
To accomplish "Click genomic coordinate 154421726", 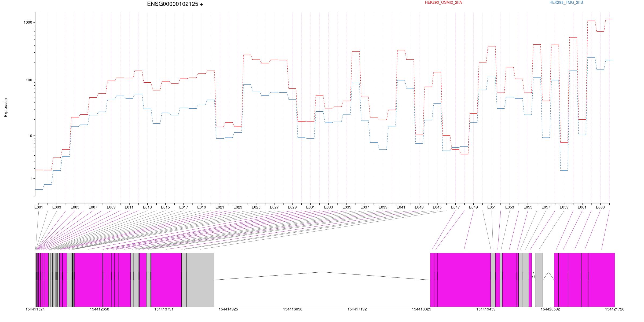I will pyautogui.click(x=615, y=309).
